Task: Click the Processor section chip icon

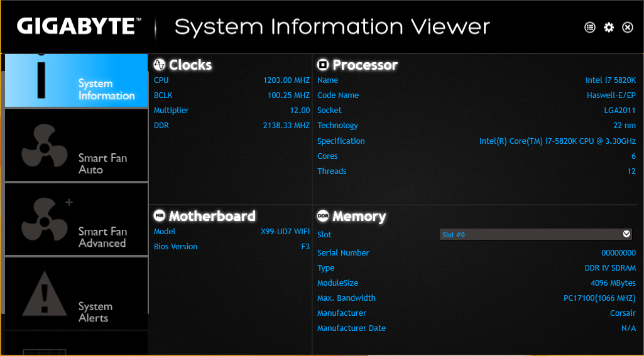Action: 323,65
